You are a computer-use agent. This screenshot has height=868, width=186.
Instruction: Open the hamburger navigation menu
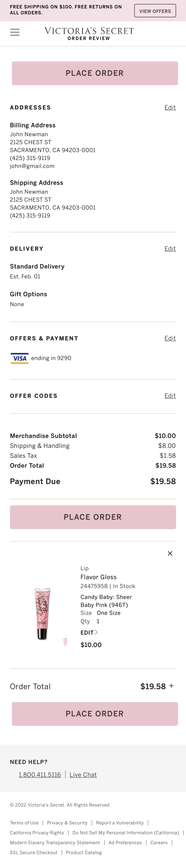(x=15, y=32)
